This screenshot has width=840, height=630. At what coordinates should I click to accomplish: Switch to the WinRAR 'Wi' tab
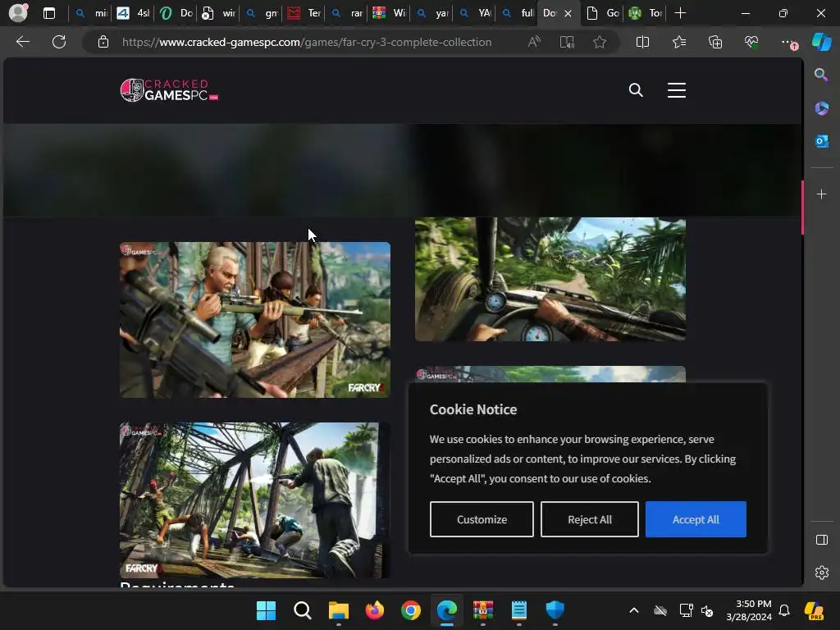pos(389,13)
